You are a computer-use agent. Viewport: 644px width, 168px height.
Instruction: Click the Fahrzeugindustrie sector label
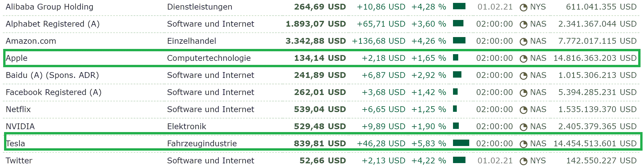[x=202, y=144]
